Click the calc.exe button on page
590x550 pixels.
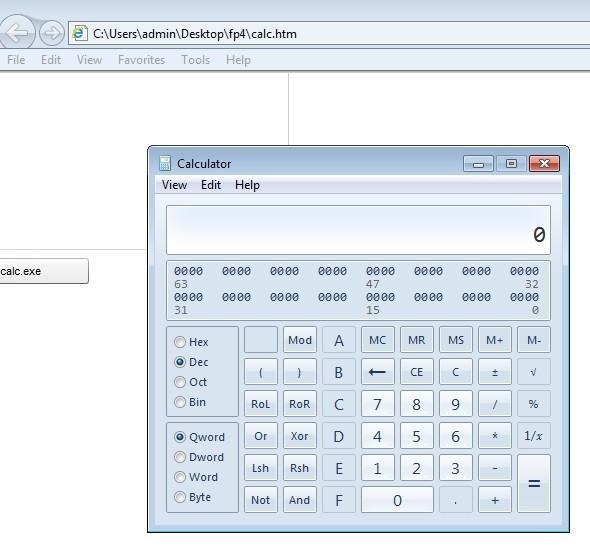[x=44, y=271]
